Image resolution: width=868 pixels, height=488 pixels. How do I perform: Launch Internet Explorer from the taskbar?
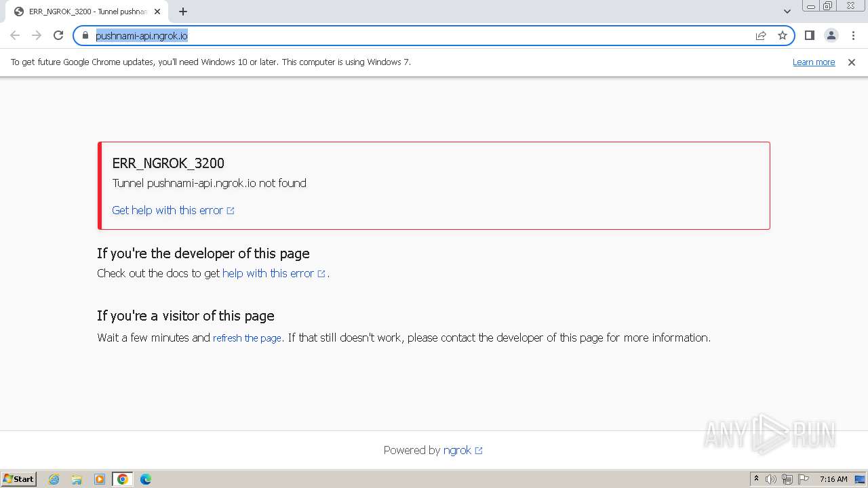click(x=54, y=479)
